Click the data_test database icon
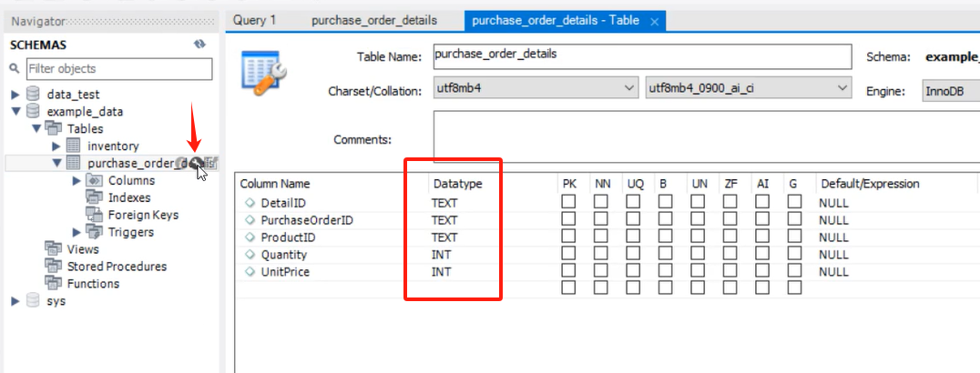 pyautogui.click(x=34, y=95)
